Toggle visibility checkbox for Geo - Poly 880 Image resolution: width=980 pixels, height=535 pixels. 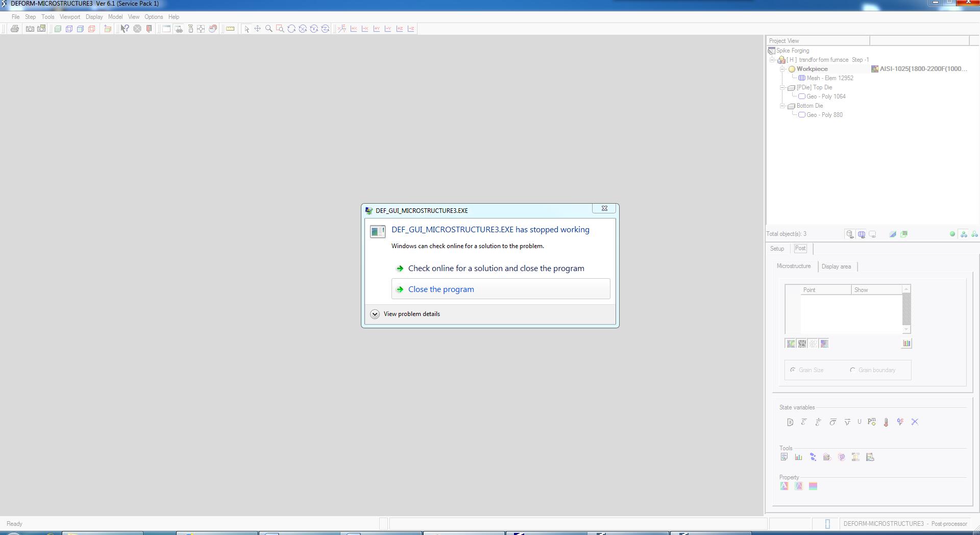[x=802, y=115]
